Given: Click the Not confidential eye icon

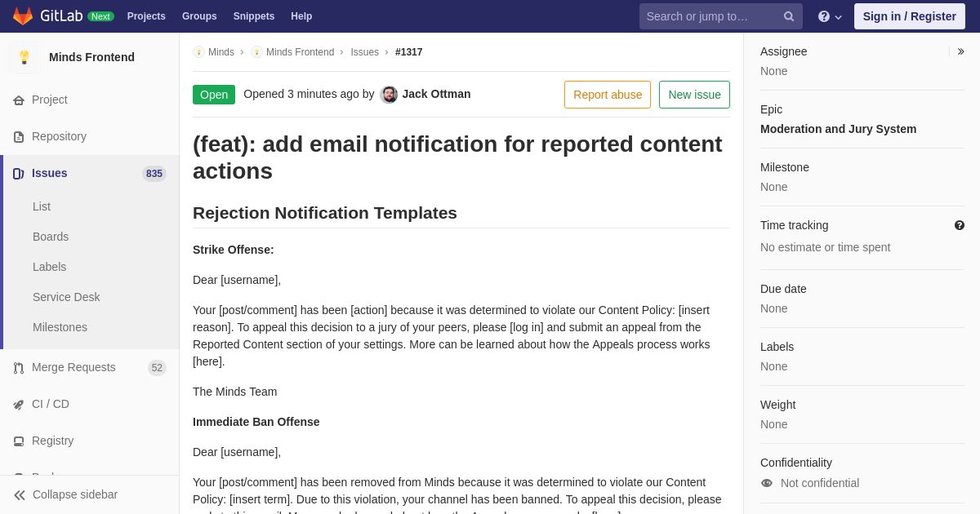Looking at the screenshot, I should tap(767, 483).
